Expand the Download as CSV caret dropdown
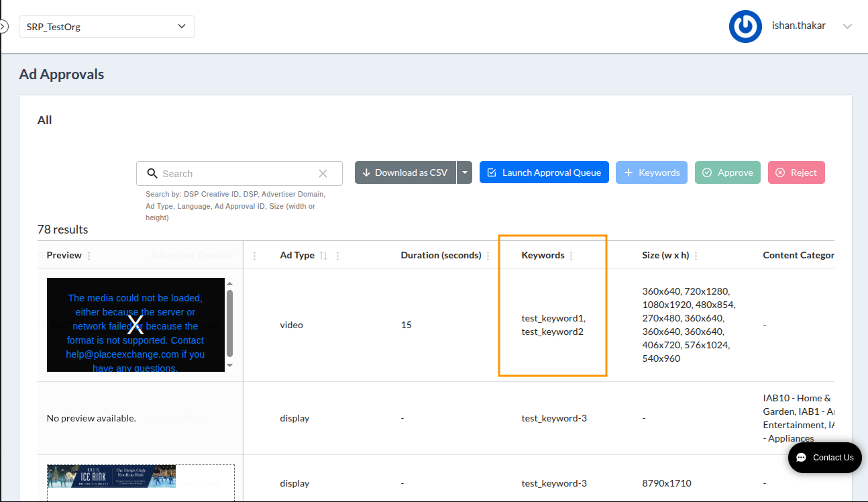 click(464, 172)
